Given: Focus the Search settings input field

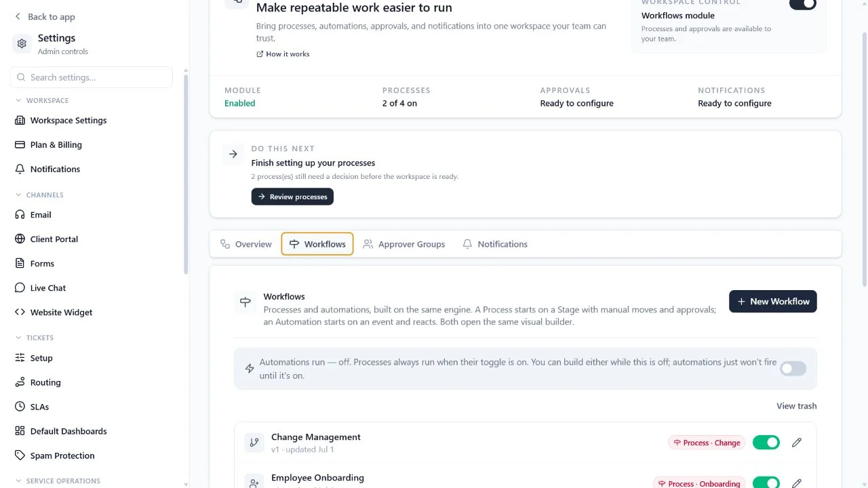Looking at the screenshot, I should [x=92, y=77].
